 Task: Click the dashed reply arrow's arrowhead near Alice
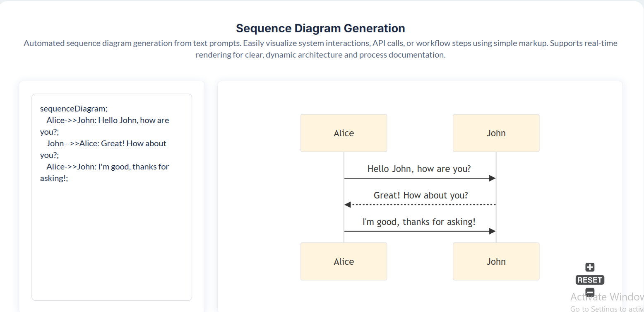(348, 205)
